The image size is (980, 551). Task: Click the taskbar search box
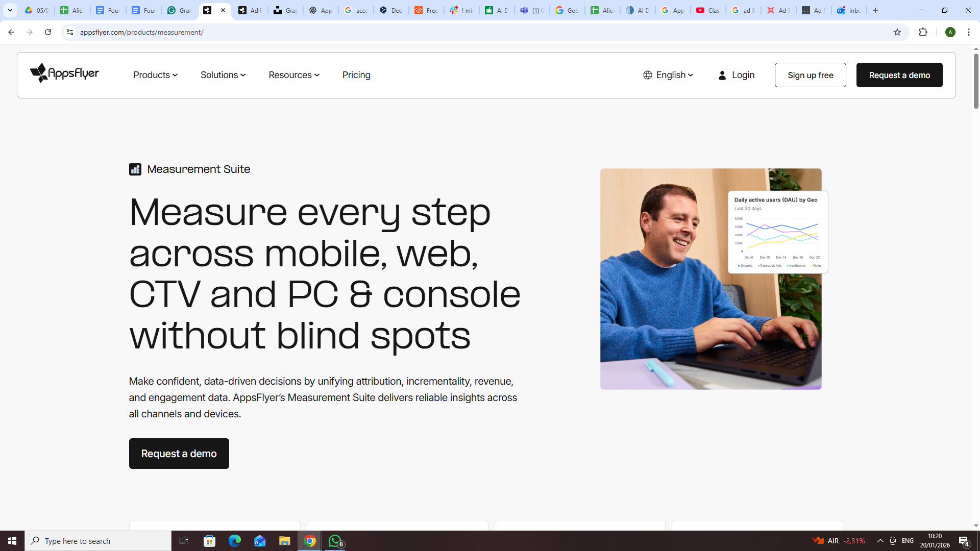pos(98,541)
